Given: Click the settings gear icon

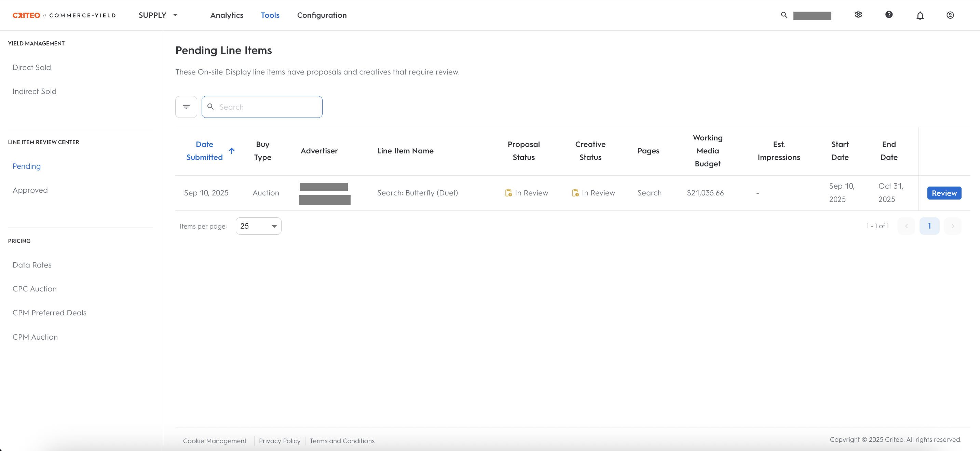Looking at the screenshot, I should [858, 15].
